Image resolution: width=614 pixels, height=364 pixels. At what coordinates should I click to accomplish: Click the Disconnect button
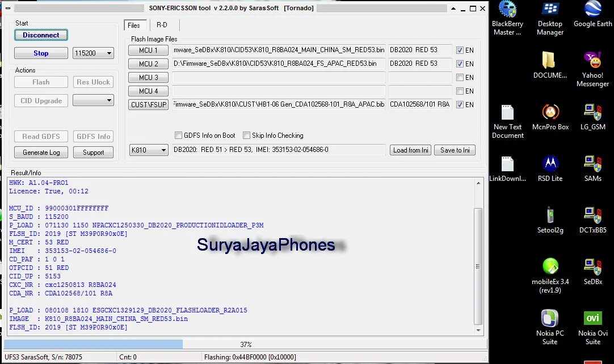click(x=41, y=35)
